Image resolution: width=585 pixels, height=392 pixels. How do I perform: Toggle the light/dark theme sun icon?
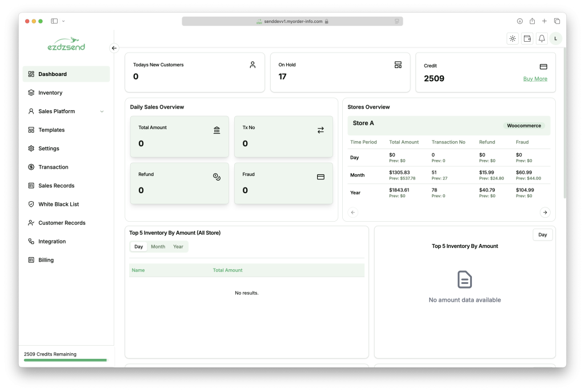[x=512, y=39]
